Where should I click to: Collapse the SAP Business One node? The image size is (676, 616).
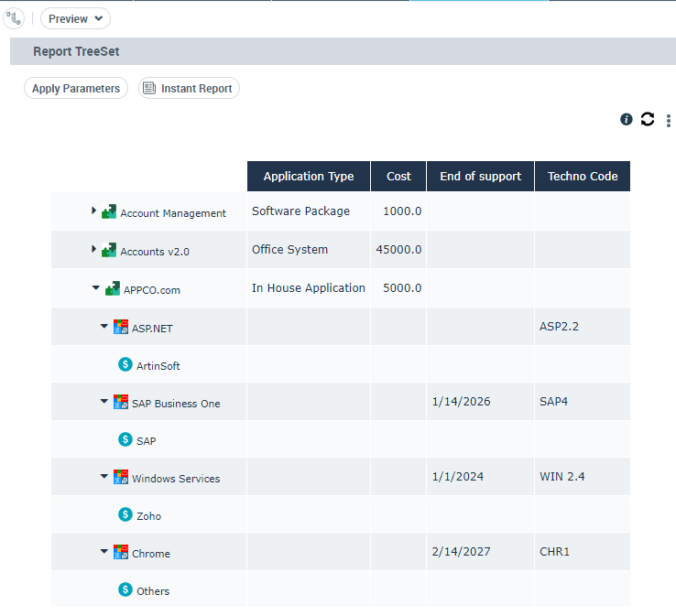104,402
